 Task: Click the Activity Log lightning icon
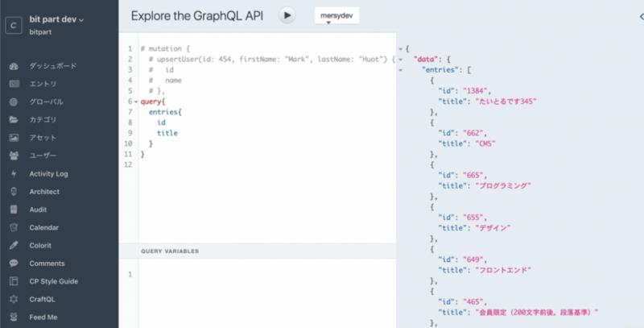(x=14, y=173)
